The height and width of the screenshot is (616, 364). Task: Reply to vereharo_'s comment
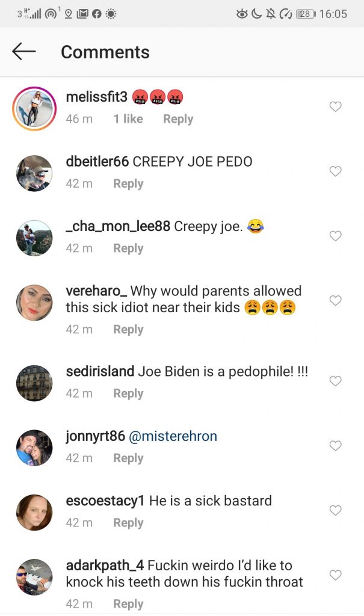tap(128, 329)
